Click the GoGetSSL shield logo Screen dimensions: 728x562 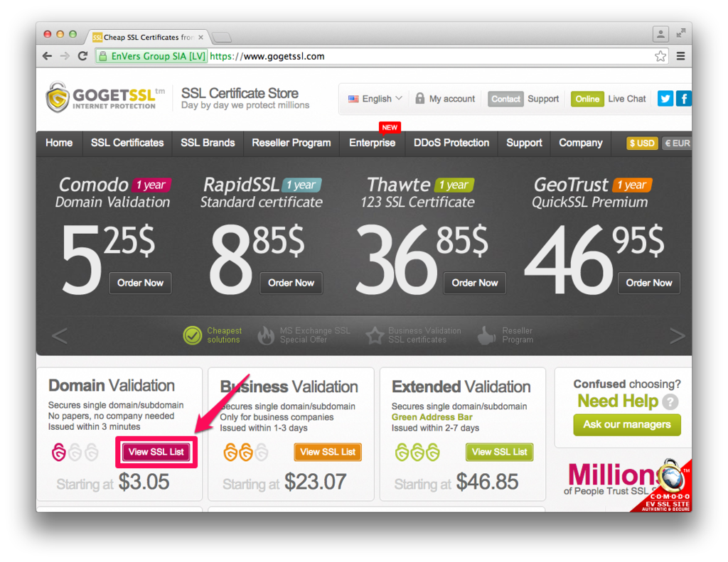pyautogui.click(x=58, y=97)
